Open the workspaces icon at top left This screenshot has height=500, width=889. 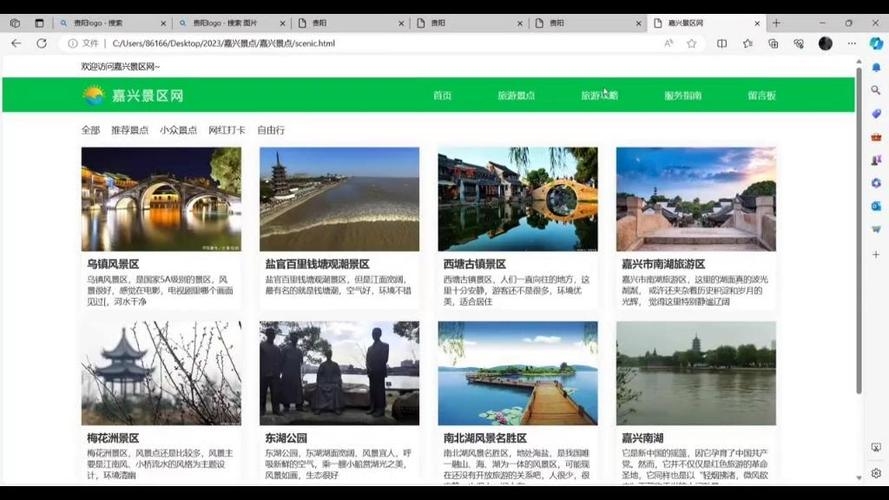(x=15, y=23)
